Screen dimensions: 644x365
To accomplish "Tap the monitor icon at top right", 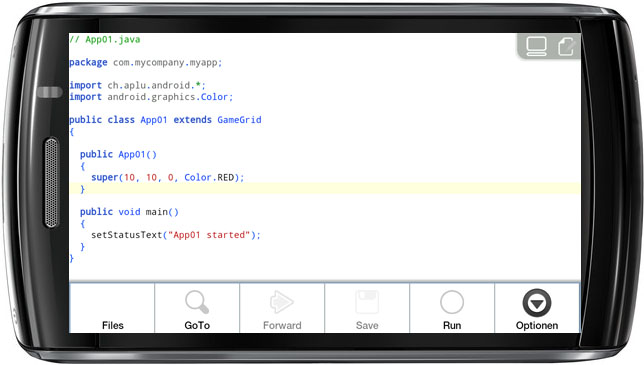I will (x=536, y=46).
